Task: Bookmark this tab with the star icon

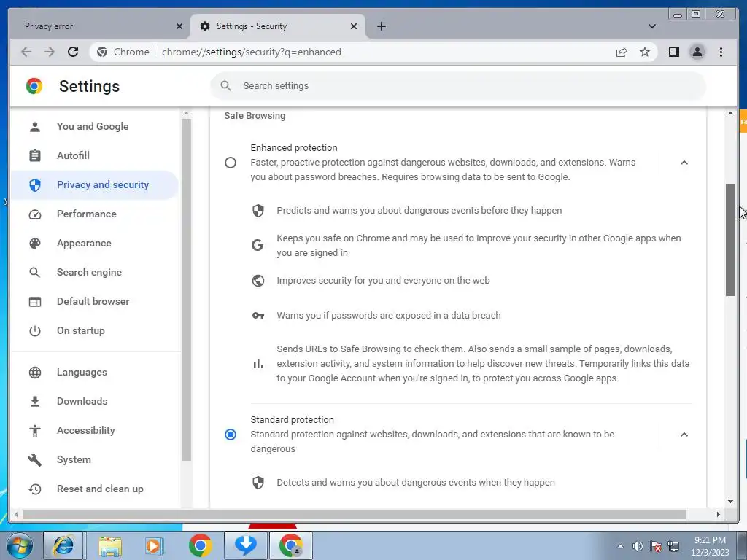Action: (x=645, y=52)
